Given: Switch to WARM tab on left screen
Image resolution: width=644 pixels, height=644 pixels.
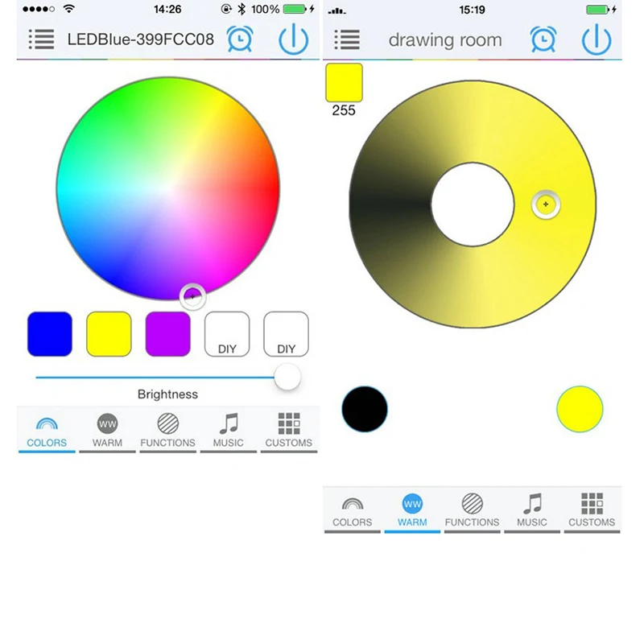Looking at the screenshot, I should pyautogui.click(x=107, y=431).
